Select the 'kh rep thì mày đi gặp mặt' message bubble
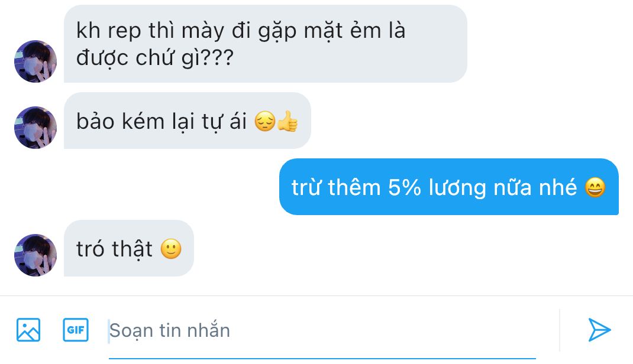 pyautogui.click(x=265, y=44)
